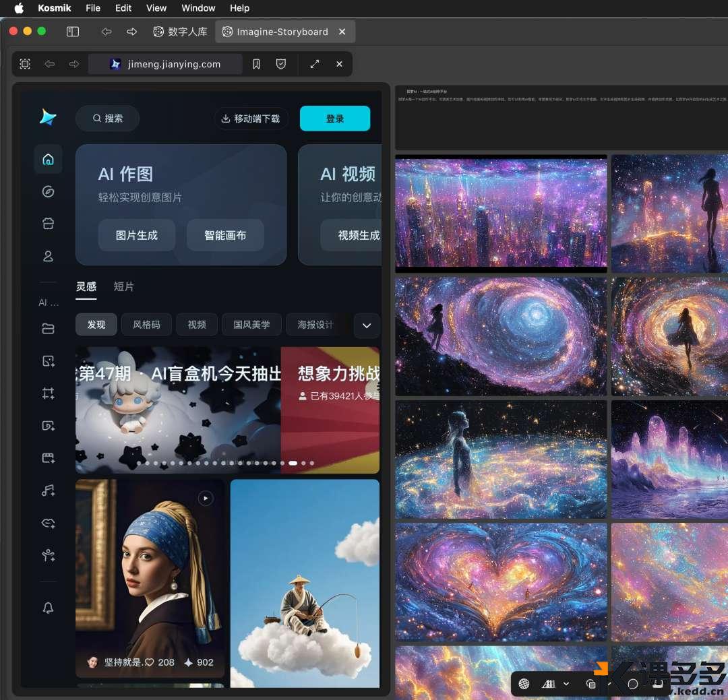
Task: Open the Apple menu
Action: tap(19, 8)
